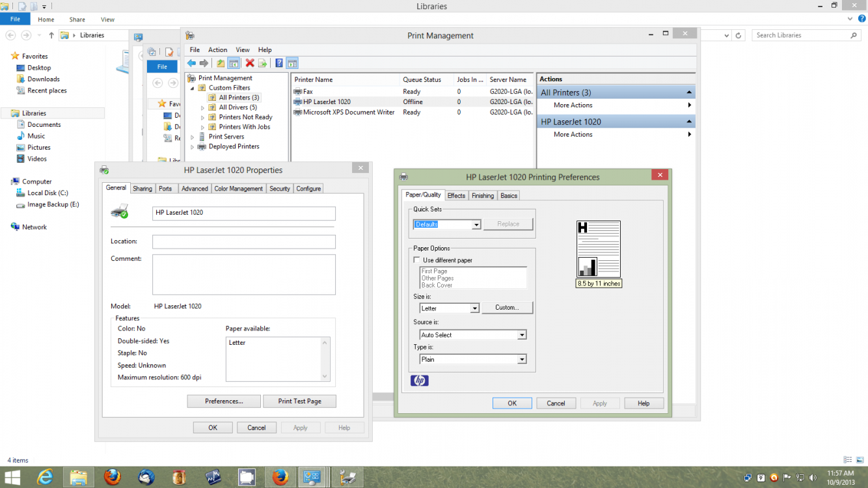Click the Refresh icon in Libraries address bar
This screenshot has height=488, width=868.
(x=739, y=36)
